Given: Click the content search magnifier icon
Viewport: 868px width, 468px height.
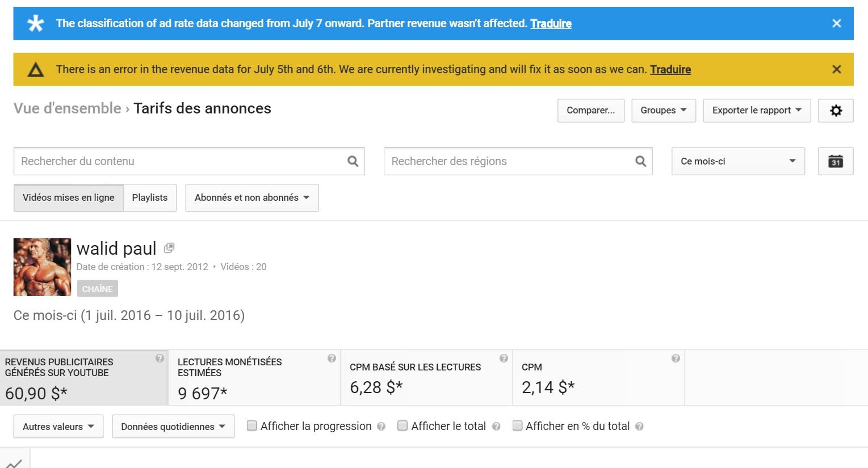Looking at the screenshot, I should coord(353,161).
